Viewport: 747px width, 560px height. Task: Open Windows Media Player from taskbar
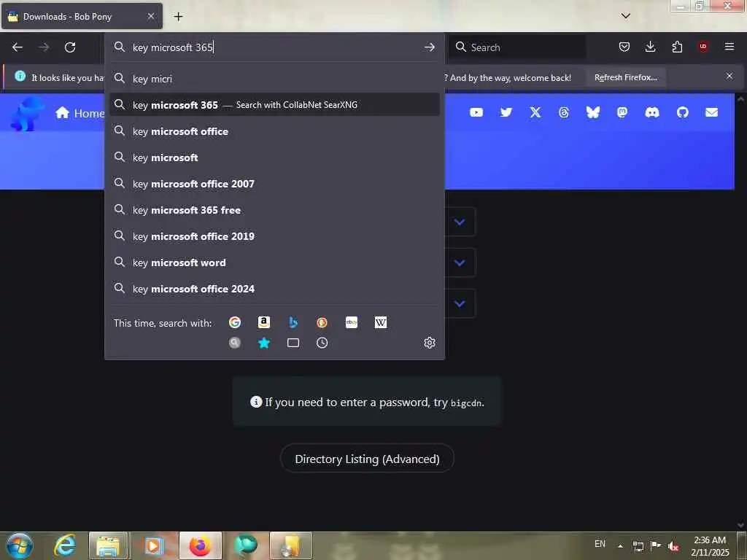pyautogui.click(x=153, y=545)
